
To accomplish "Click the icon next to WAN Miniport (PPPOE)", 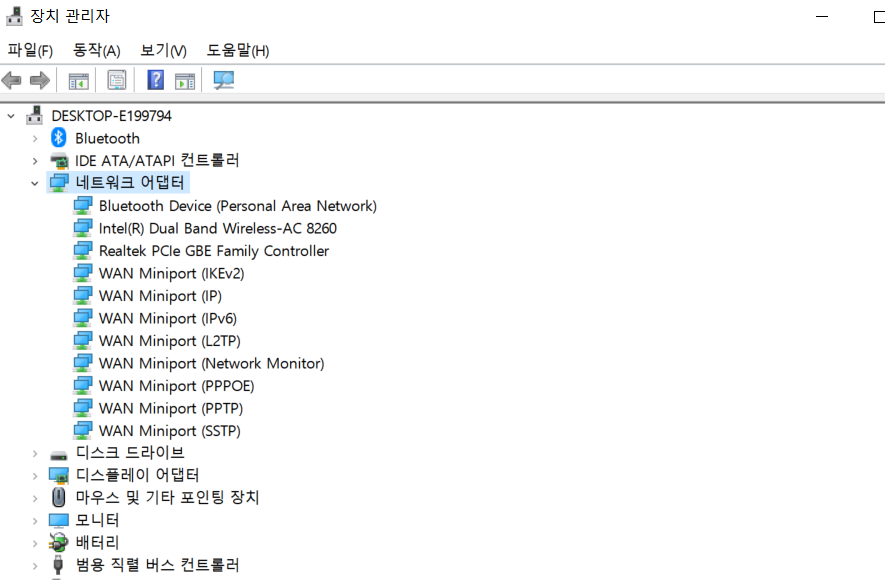I will coord(83,385).
